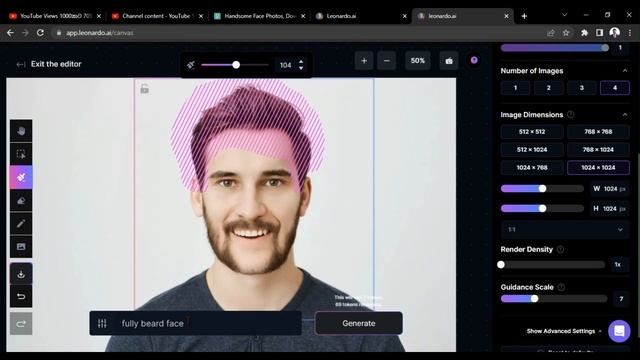The width and height of the screenshot is (640, 360).
Task: Reload the page in browser
Action: [40, 33]
